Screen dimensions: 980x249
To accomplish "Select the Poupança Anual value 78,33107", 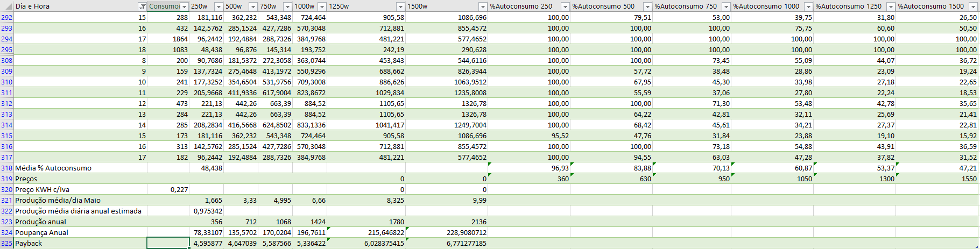I will (x=207, y=232).
